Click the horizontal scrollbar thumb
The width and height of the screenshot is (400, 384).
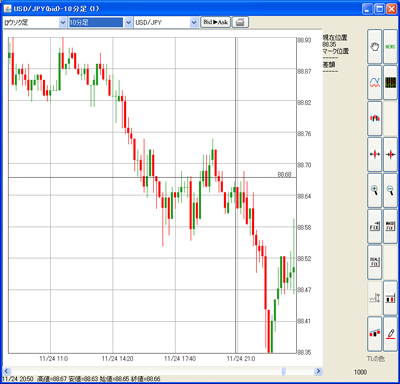click(x=284, y=371)
